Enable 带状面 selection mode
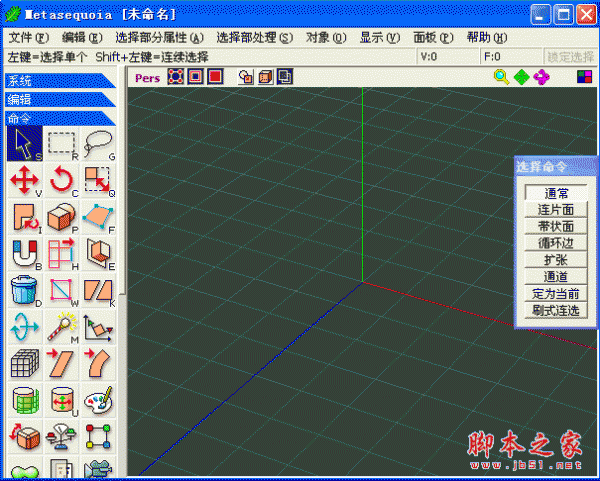 point(556,227)
